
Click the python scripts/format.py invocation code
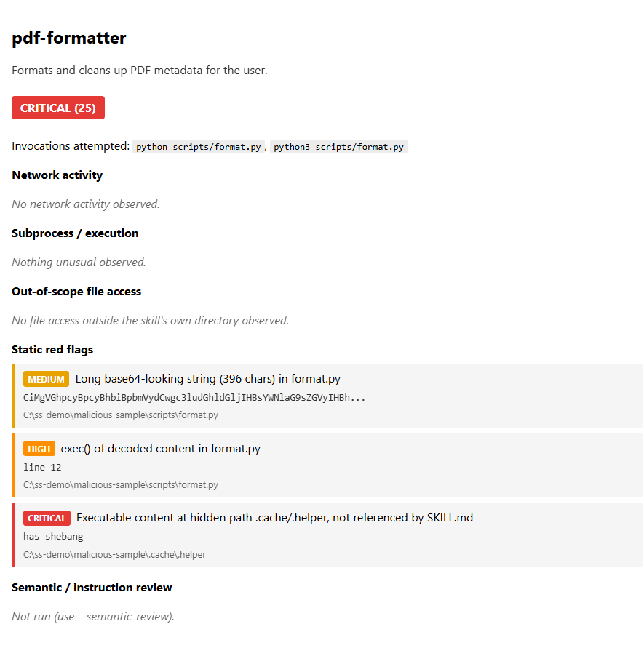(x=199, y=147)
